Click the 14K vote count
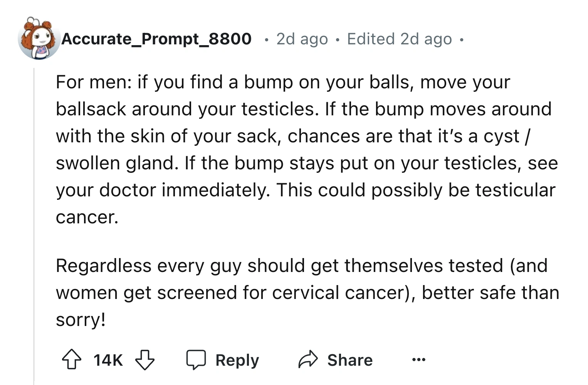 coord(108,360)
